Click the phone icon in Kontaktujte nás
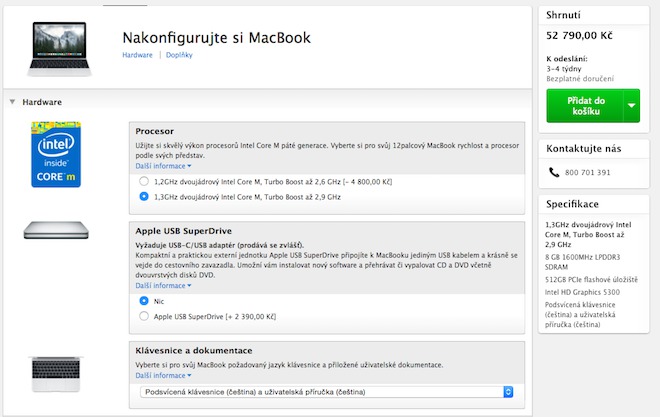 554,172
